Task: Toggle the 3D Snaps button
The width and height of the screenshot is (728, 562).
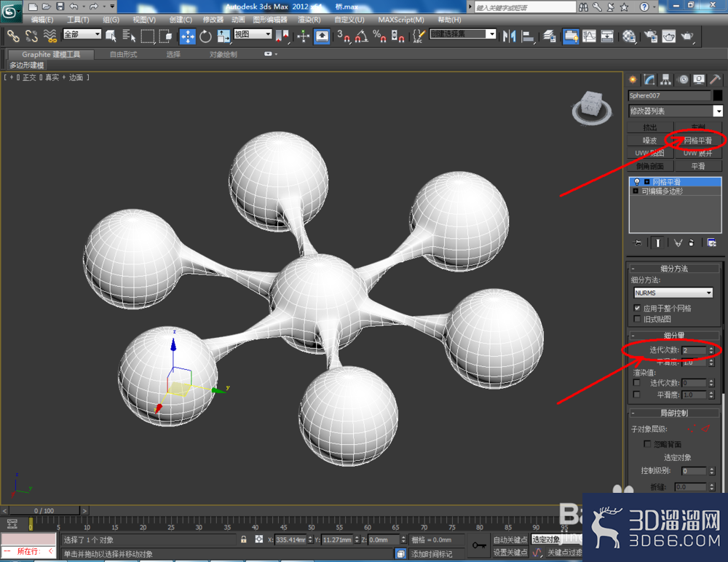Action: coord(344,36)
